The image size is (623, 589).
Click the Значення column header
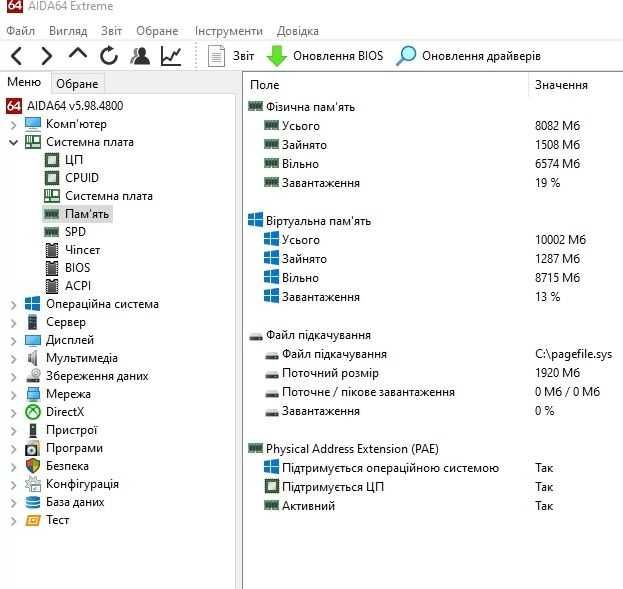point(561,85)
